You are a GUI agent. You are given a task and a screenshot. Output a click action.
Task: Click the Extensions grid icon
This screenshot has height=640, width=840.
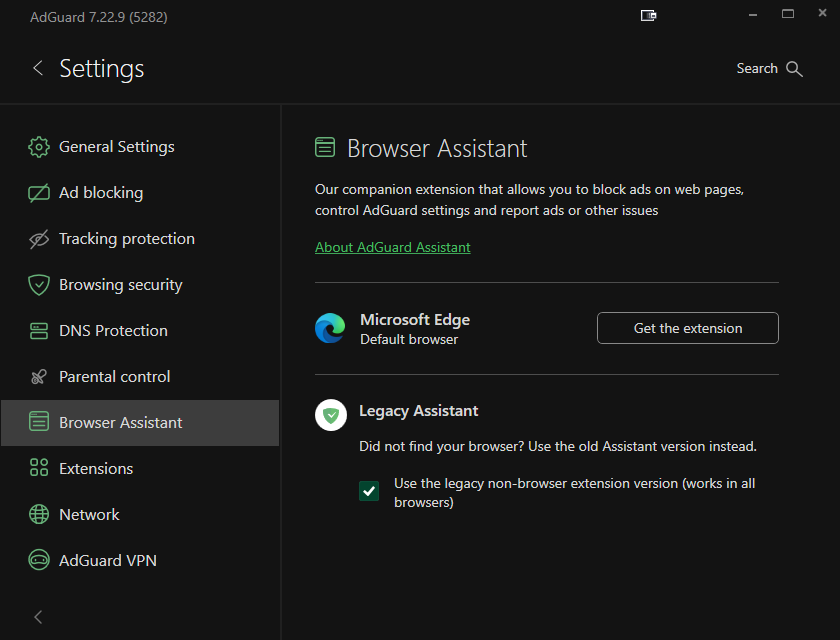click(39, 468)
